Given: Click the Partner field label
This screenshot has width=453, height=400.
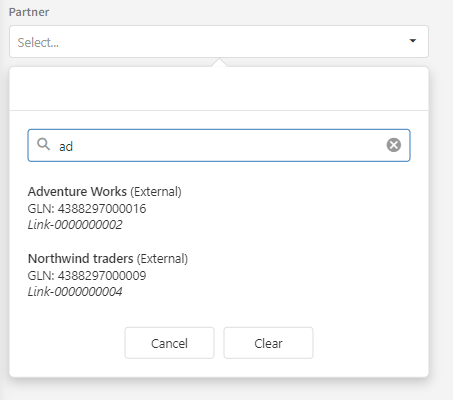Looking at the screenshot, I should (29, 12).
